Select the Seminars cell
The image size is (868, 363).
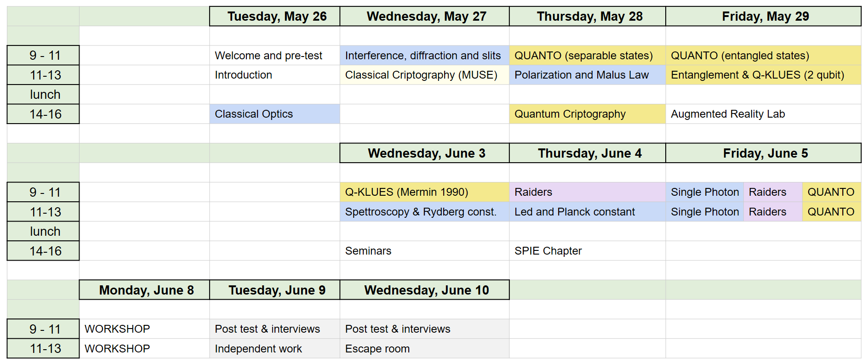(x=424, y=251)
